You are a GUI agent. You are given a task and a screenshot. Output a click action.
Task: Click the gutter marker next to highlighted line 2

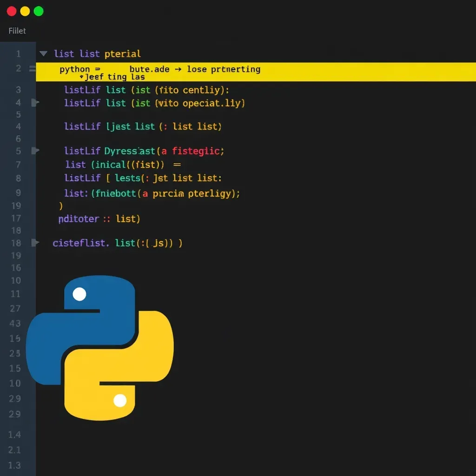click(32, 69)
